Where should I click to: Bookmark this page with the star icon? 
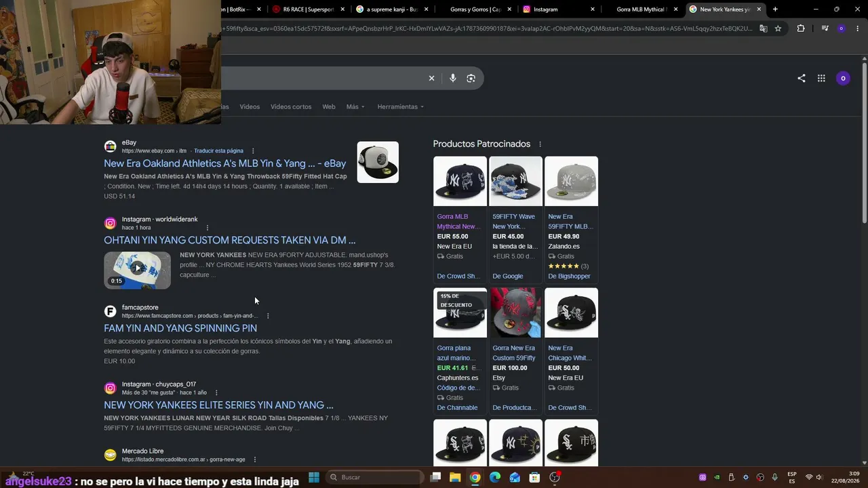(x=778, y=28)
